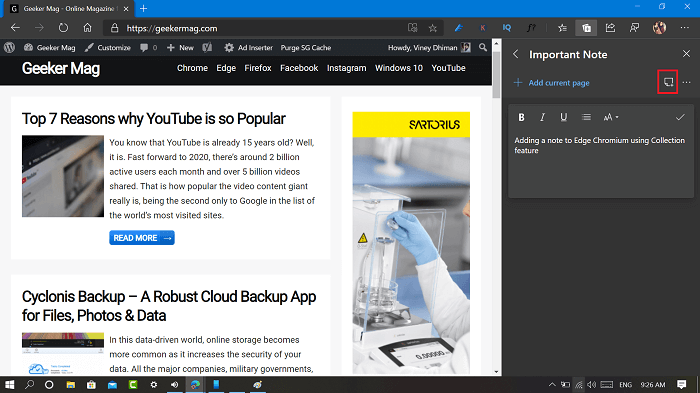Open the user profile avatar
Image resolution: width=700 pixels, height=393 pixels.
tap(659, 28)
